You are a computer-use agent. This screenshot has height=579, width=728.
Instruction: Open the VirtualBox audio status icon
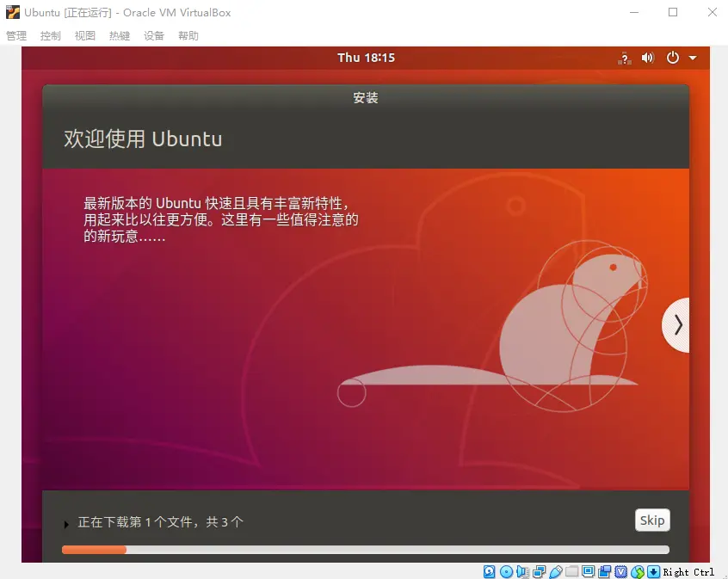(522, 571)
